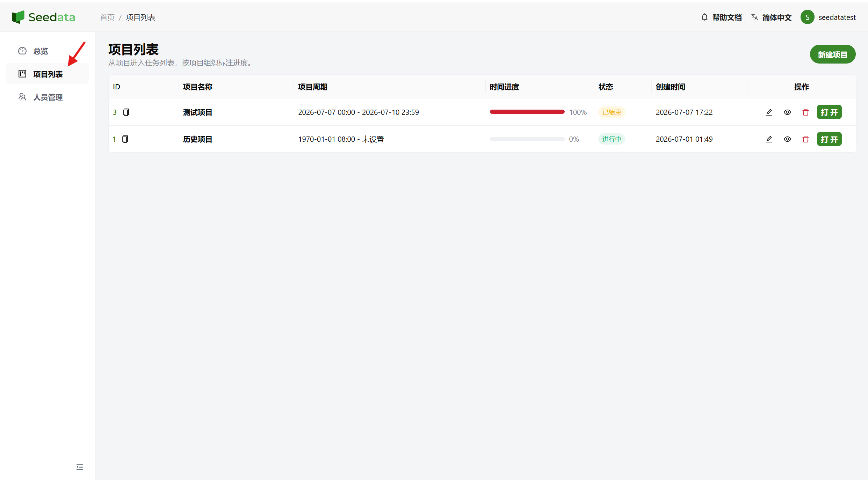
Task: Select 项目列表 in the sidebar
Action: pyautogui.click(x=47, y=74)
